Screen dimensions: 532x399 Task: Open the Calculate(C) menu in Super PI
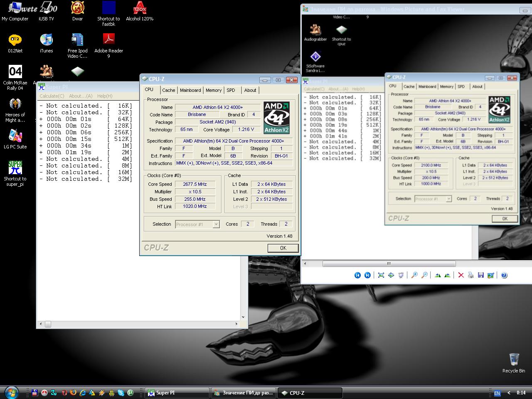52,96
